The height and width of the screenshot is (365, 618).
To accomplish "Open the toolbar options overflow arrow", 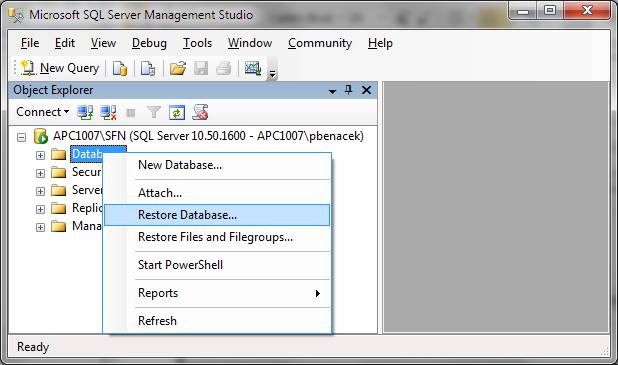I will click(272, 73).
